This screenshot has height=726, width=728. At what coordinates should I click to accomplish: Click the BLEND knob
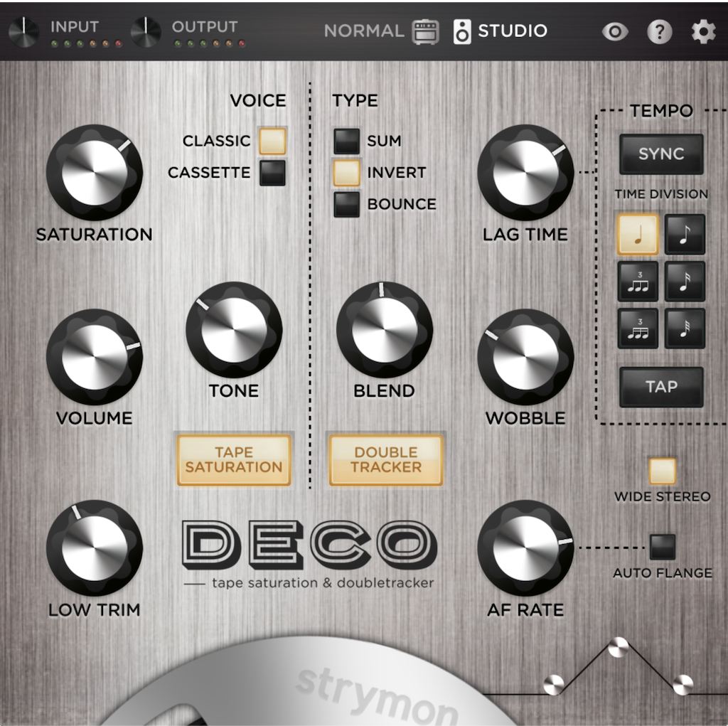pyautogui.click(x=385, y=330)
